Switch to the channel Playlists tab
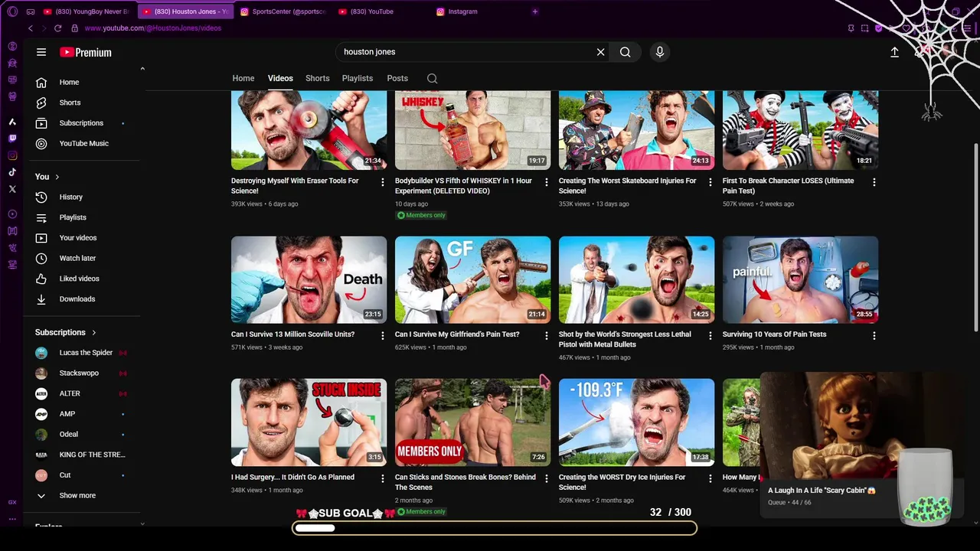Screen dimensions: 980x551 358,78
